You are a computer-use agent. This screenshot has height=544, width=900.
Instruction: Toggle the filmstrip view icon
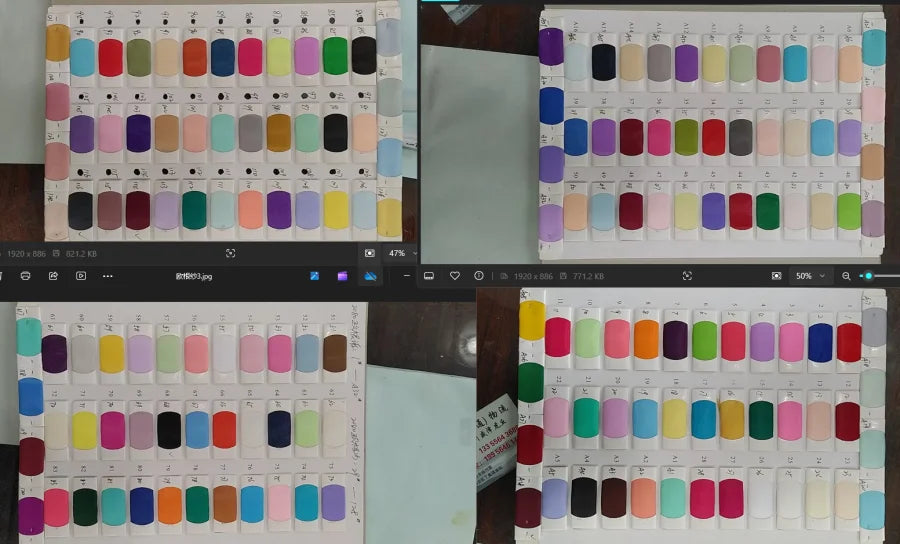pos(429,275)
